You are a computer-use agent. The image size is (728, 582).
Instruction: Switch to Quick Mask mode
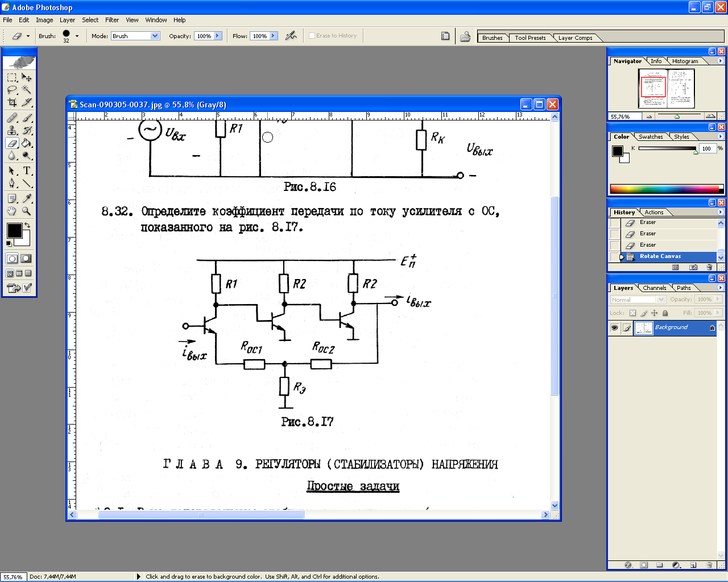(26, 259)
